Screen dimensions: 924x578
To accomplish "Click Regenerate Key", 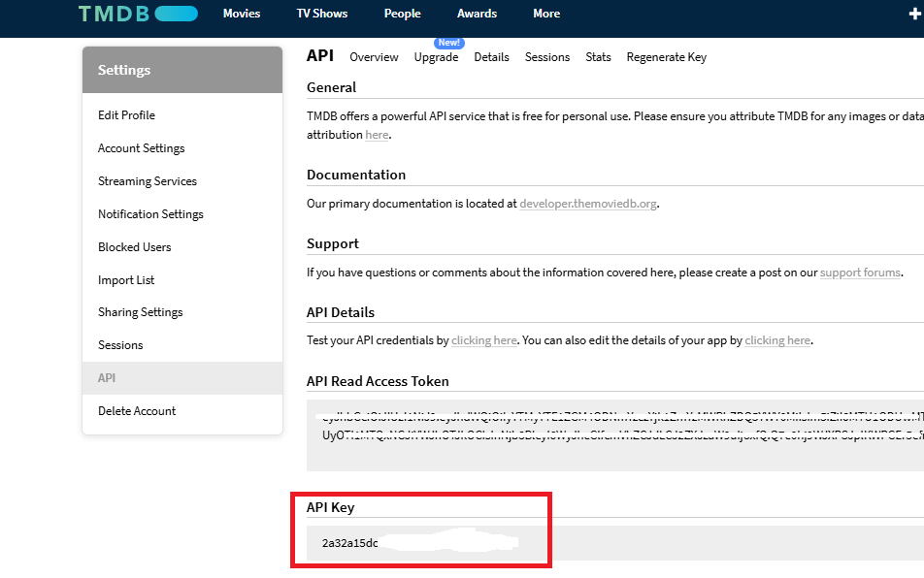I will coord(666,57).
